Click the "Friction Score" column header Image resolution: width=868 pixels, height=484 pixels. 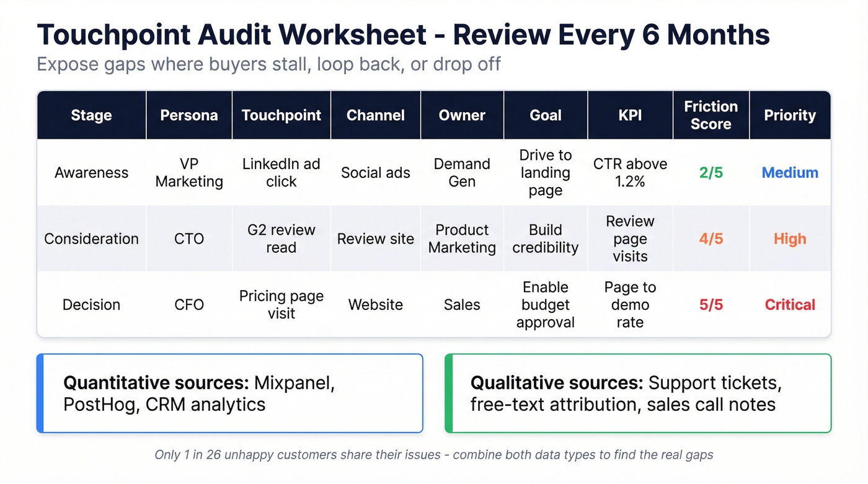[711, 115]
